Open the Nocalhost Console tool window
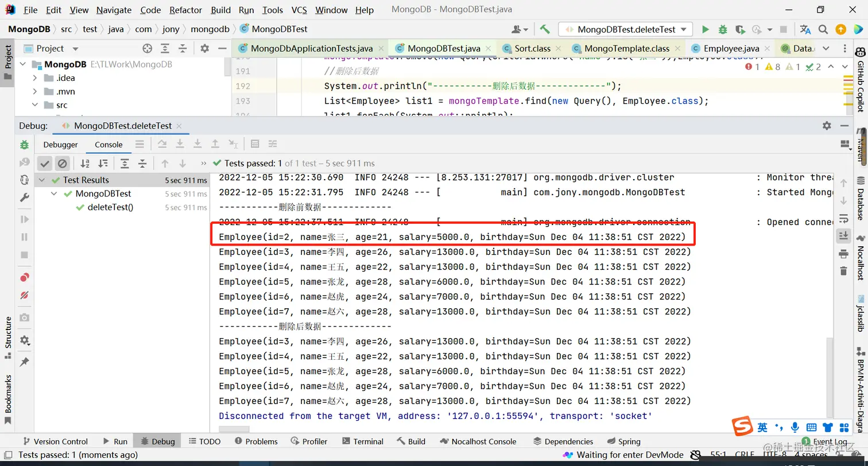This screenshot has height=466, width=868. click(478, 441)
